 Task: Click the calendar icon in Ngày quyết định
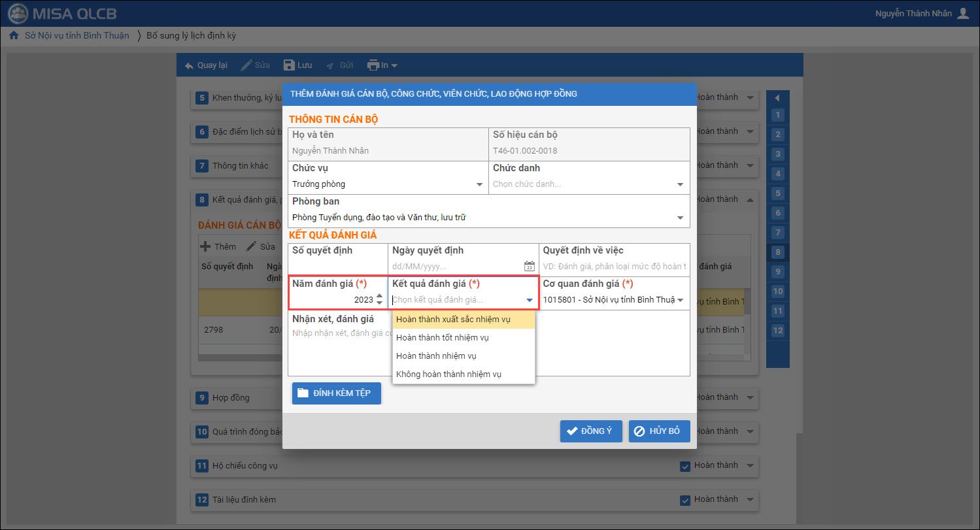[529, 266]
